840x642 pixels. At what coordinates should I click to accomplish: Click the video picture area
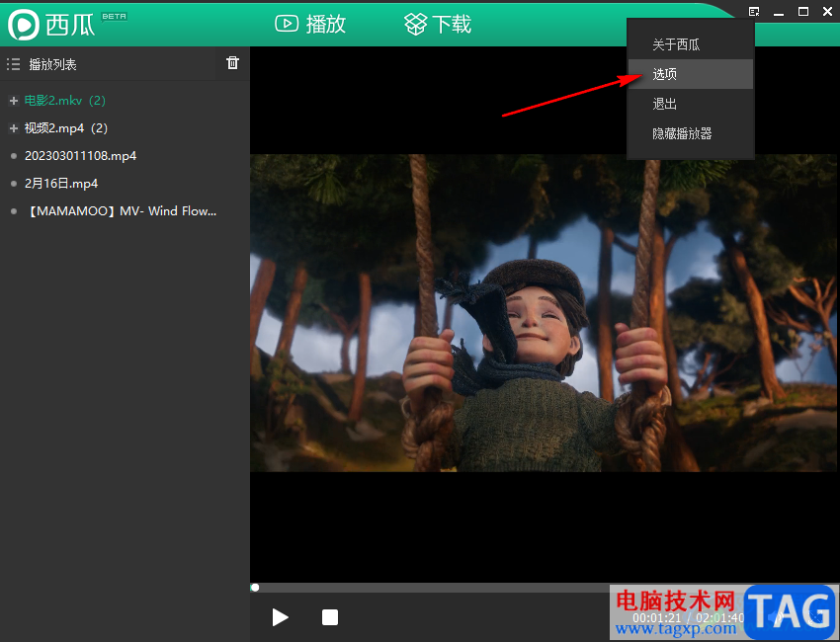[x=544, y=313]
